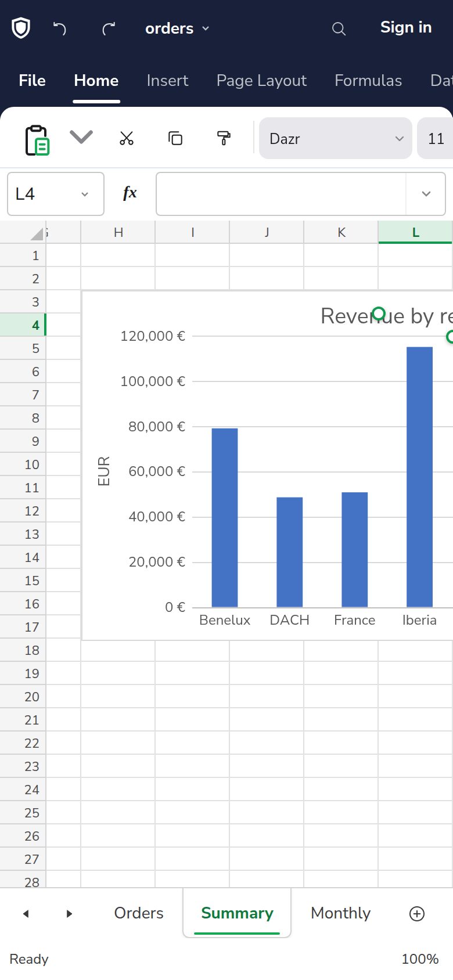
Task: Open the Formulas ribbon tab
Action: tap(368, 81)
